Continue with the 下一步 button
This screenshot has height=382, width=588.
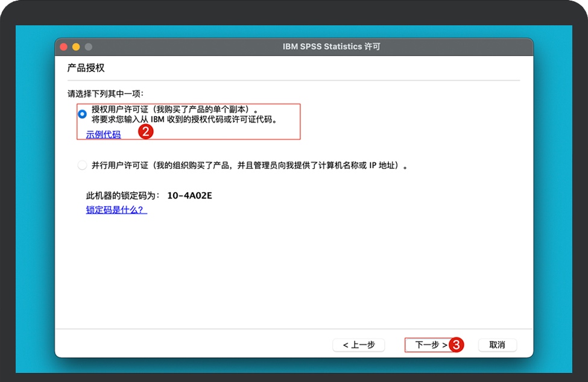click(431, 345)
